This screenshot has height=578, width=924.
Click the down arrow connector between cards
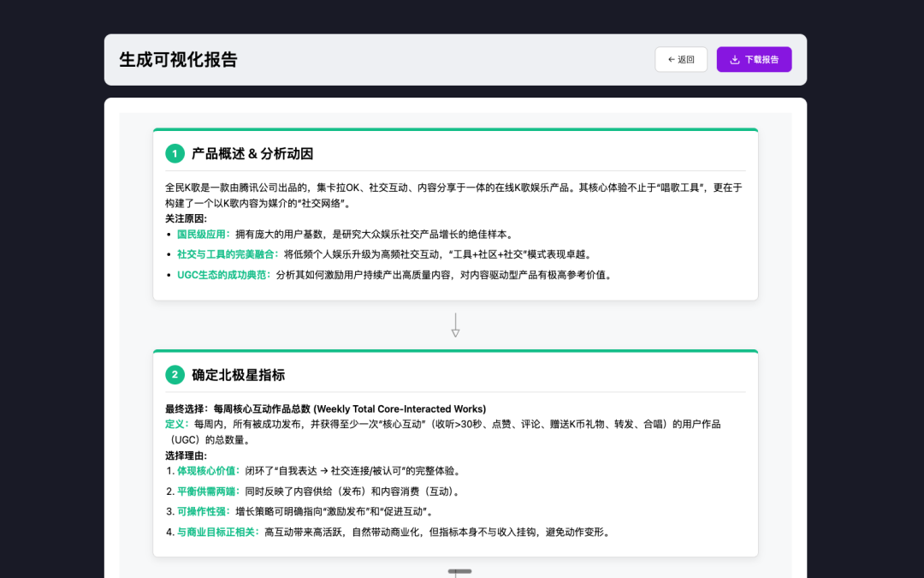click(455, 325)
